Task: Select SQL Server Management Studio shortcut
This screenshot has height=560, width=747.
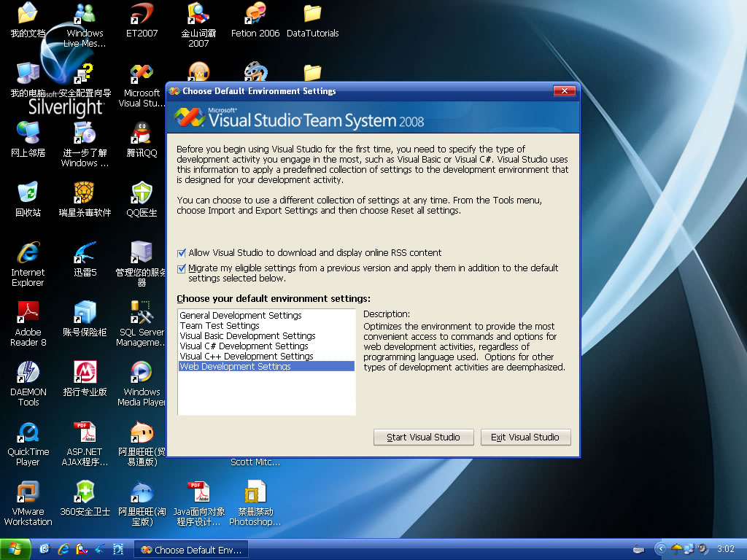Action: pos(142,314)
